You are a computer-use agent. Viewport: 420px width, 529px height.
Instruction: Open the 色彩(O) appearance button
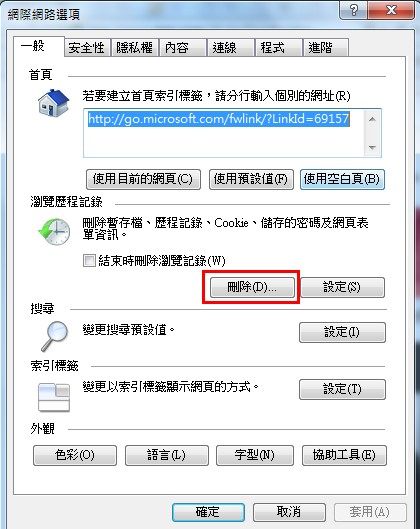[x=75, y=455]
